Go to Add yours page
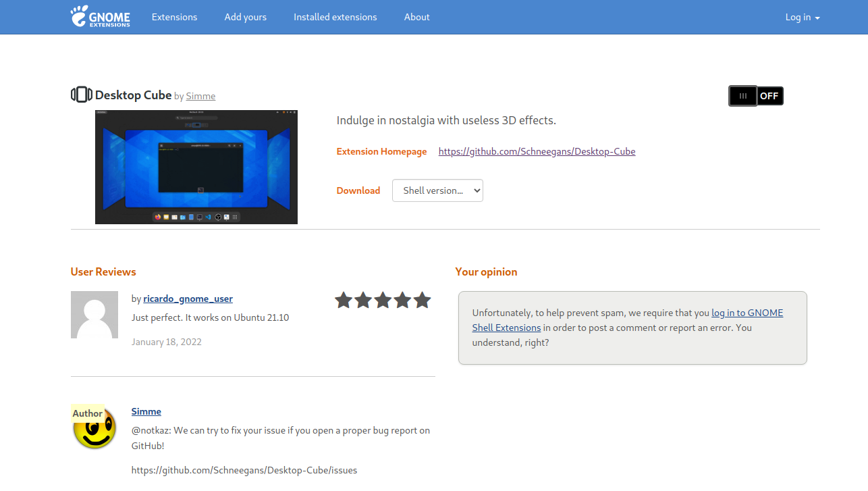The width and height of the screenshot is (868, 491). point(245,17)
